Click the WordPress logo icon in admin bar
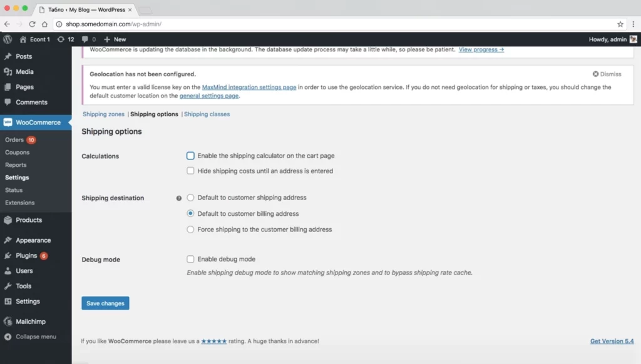This screenshot has height=364, width=641. coord(7,39)
